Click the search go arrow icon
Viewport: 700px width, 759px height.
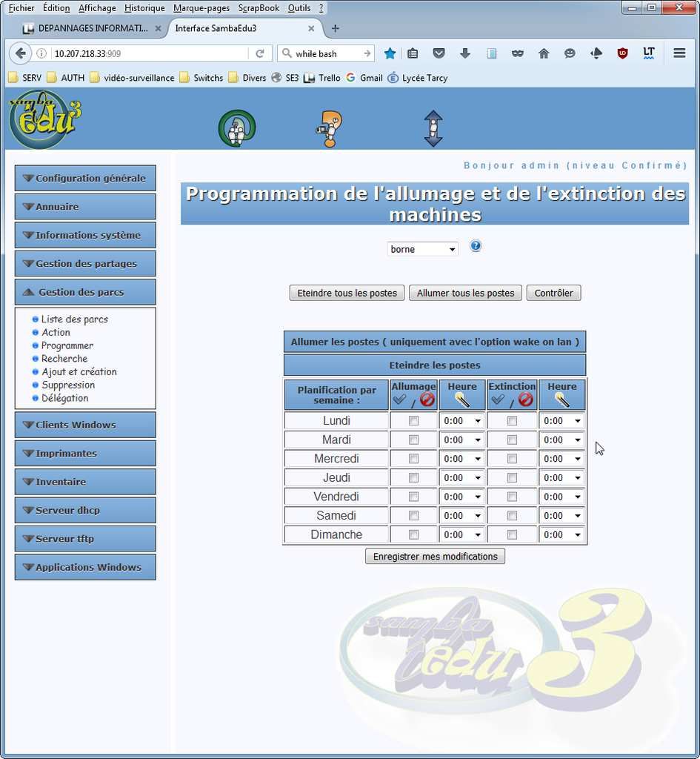coord(367,53)
